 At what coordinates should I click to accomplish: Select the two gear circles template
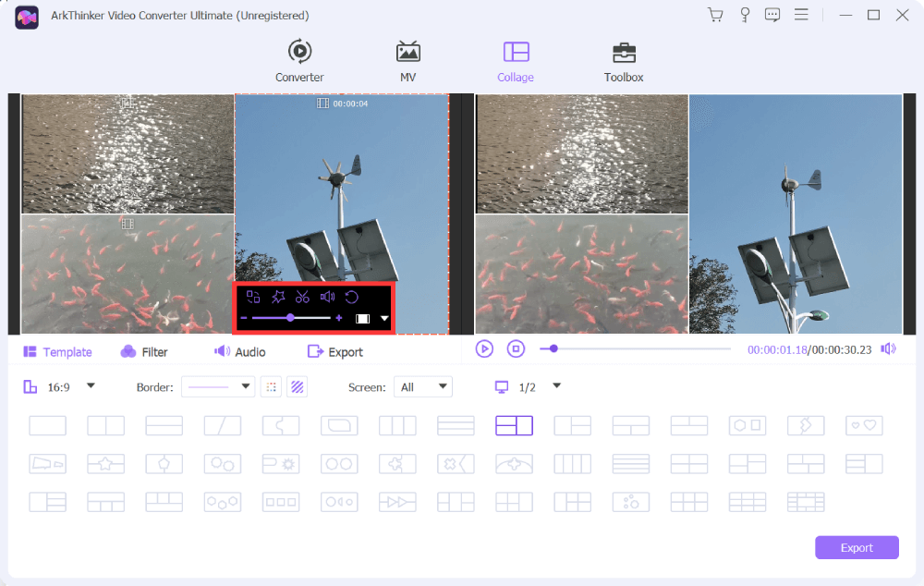(223, 464)
